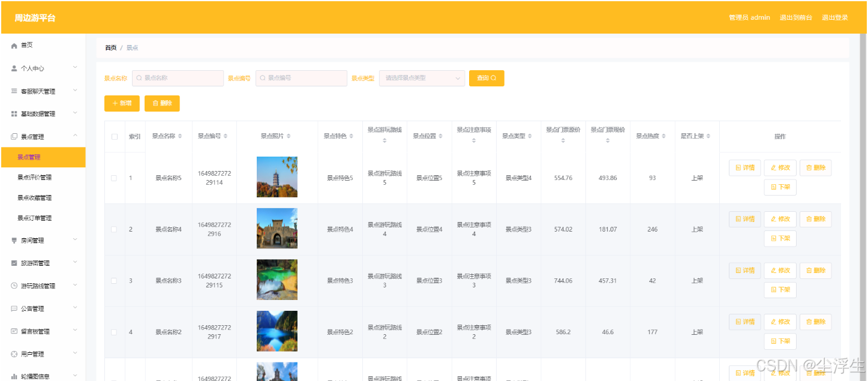
Task: Click 首页 in the breadcrumb
Action: [x=110, y=48]
